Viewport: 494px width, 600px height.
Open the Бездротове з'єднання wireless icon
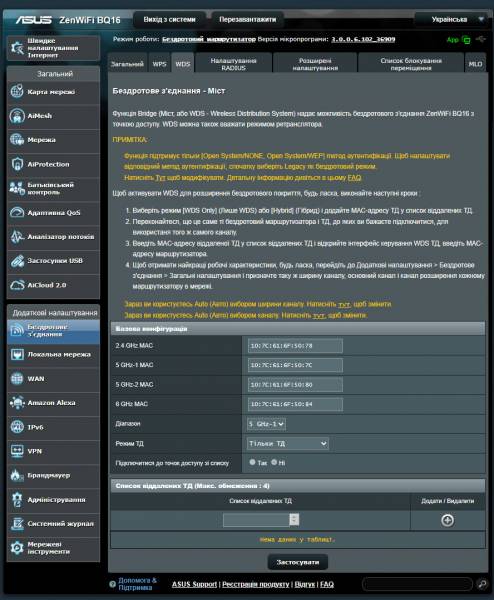17,330
